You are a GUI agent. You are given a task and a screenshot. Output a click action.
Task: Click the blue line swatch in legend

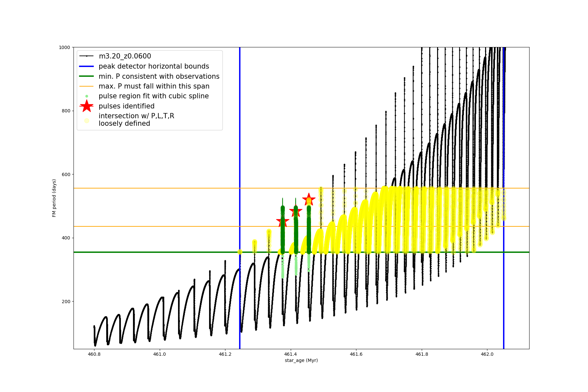tap(87, 66)
